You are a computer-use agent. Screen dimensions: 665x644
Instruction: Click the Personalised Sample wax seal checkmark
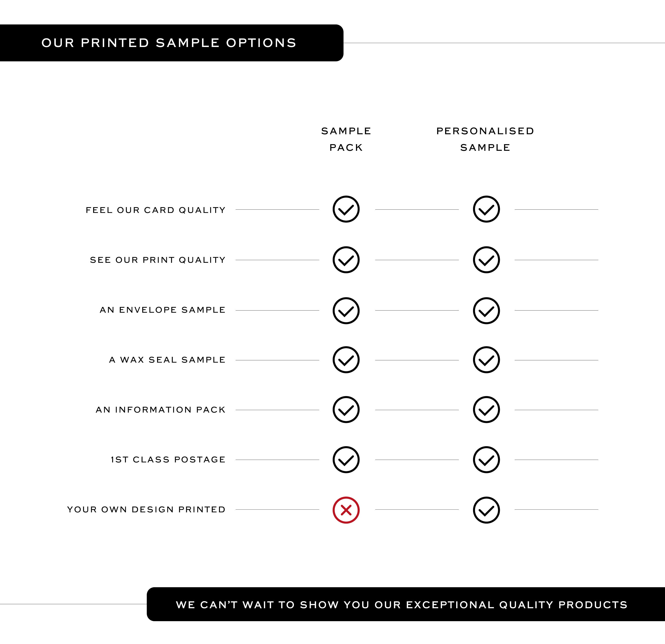(486, 359)
